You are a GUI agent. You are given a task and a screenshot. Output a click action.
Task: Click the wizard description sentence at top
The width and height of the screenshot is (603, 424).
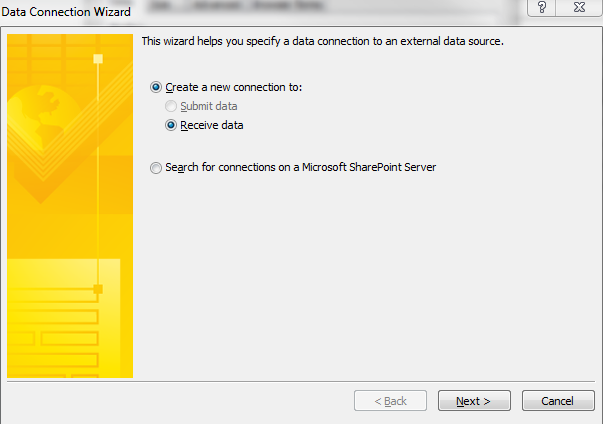tap(323, 41)
